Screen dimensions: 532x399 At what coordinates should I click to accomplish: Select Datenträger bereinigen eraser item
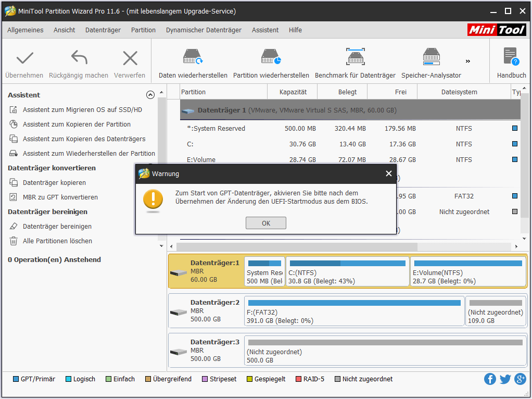[57, 227]
